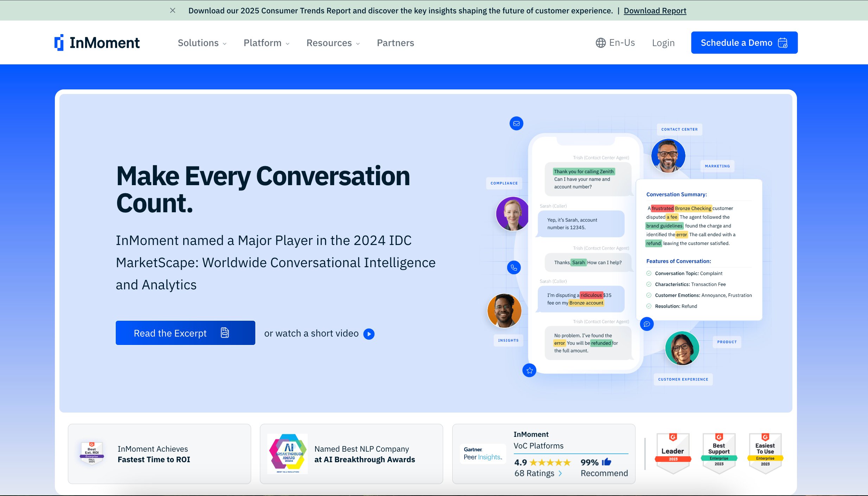868x496 pixels.
Task: Click the globe language icon
Action: tap(600, 43)
